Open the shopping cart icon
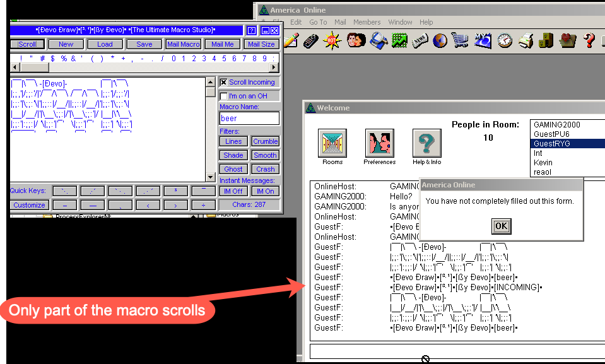The width and height of the screenshot is (605, 364). click(460, 40)
